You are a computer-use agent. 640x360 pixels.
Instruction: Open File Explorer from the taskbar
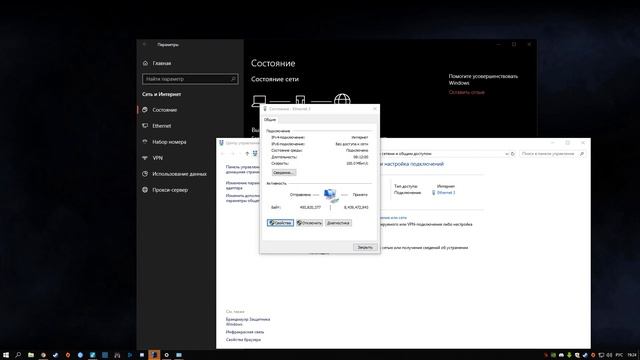tap(31, 355)
